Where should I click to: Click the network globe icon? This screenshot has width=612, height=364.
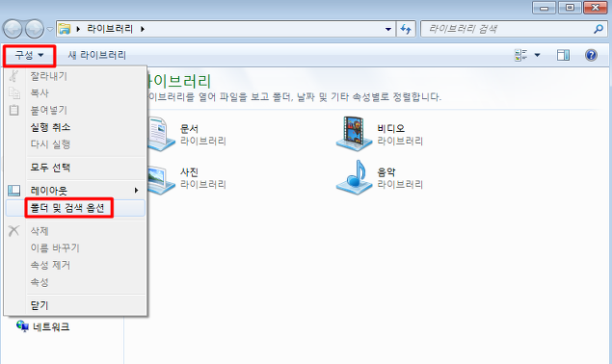pyautogui.click(x=22, y=326)
